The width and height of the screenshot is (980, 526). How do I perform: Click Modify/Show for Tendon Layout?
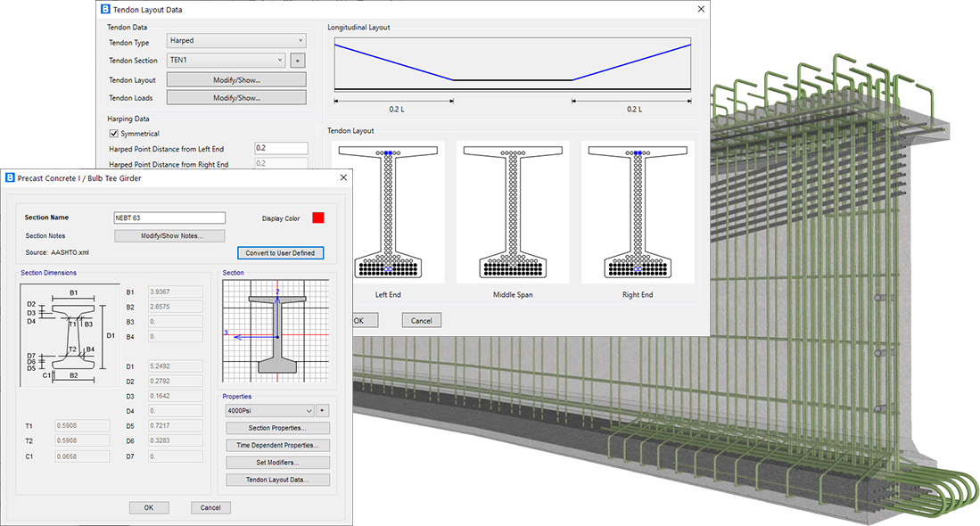235,80
